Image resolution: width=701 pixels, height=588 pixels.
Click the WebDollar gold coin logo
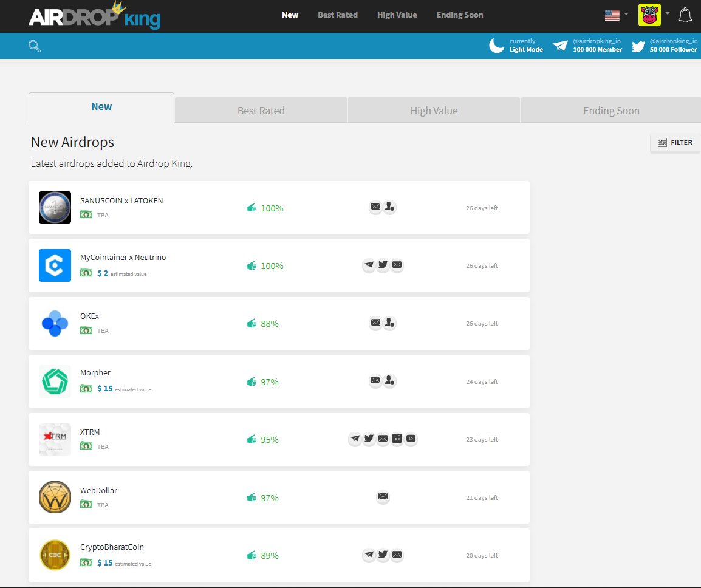(55, 497)
